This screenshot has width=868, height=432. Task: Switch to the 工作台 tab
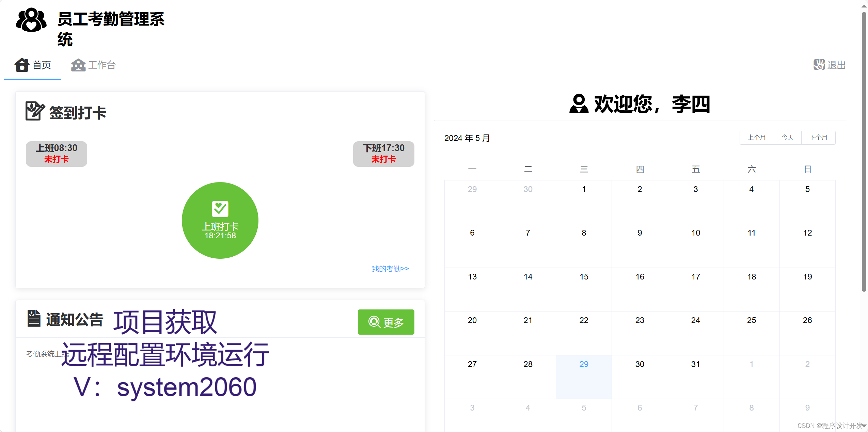102,65
